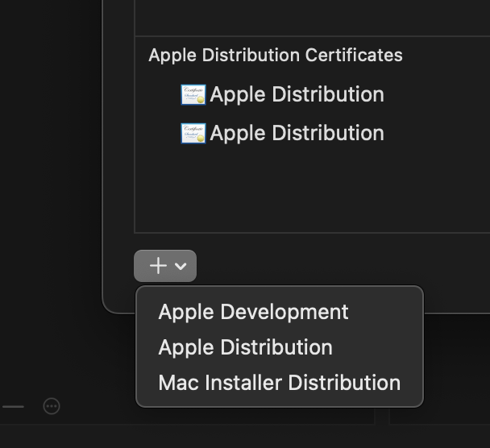Screen dimensions: 490x448
Task: Pick Mac Installer Distribution menu entry
Action: click(x=280, y=383)
